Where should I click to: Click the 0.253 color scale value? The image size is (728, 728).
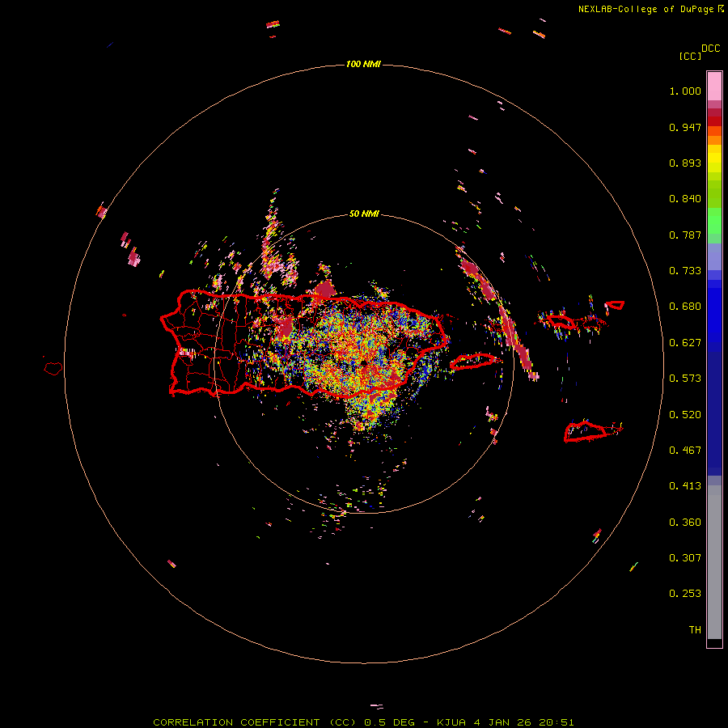tap(685, 594)
